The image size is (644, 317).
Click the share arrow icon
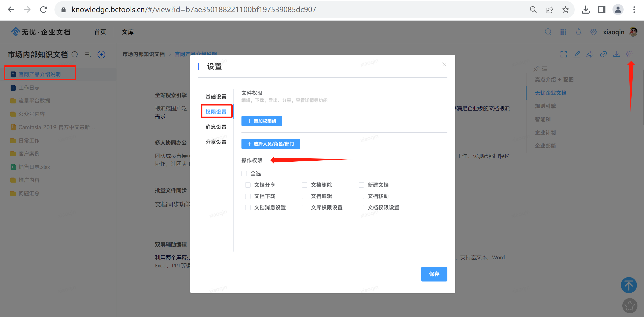click(x=590, y=54)
